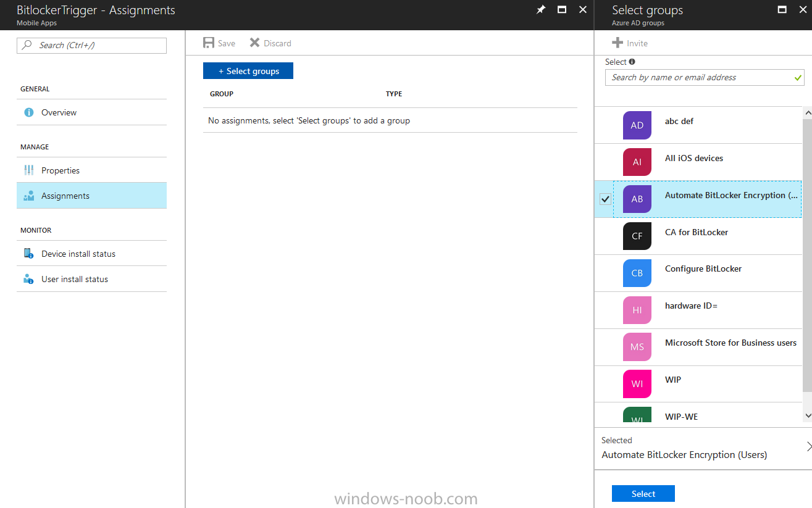Pin the BitlockerTrigger Assignments blade

pyautogui.click(x=541, y=10)
